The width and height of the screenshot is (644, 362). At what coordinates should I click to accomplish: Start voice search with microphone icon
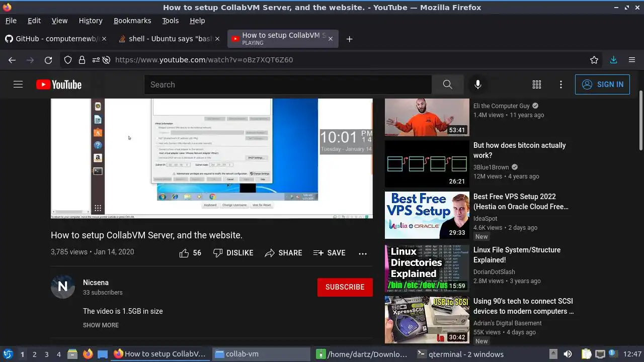(x=478, y=84)
